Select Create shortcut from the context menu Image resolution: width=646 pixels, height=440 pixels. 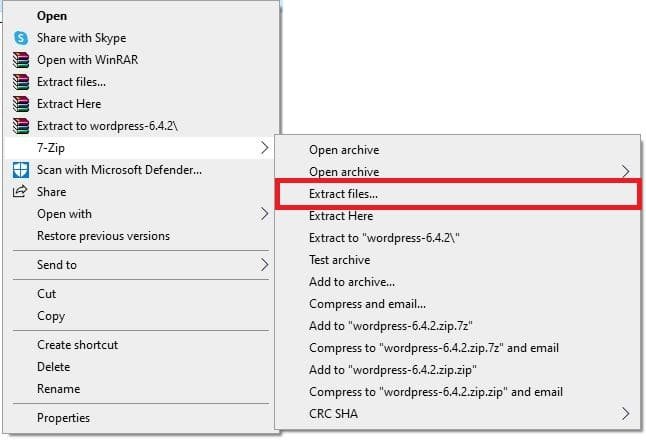77,345
